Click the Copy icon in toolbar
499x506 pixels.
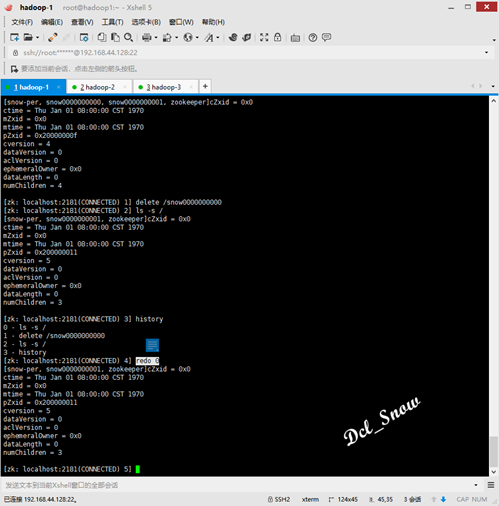click(102, 37)
